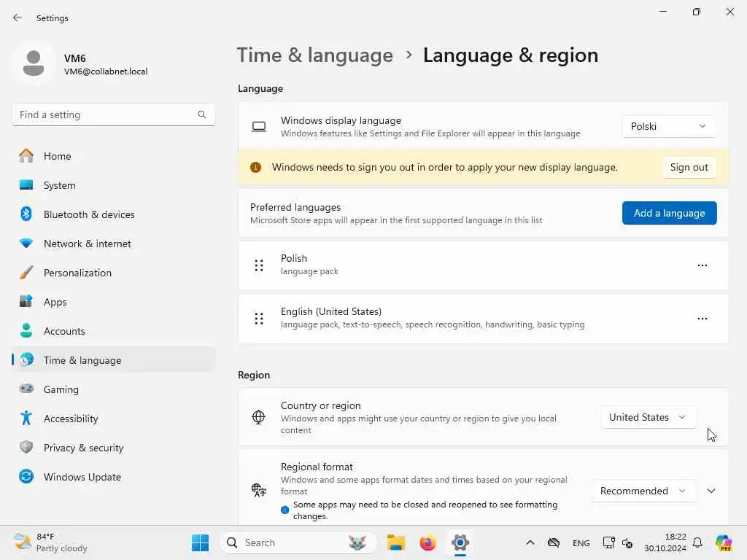747x560 pixels.
Task: Open the three-dot menu for English (United States)
Action: 703,319
